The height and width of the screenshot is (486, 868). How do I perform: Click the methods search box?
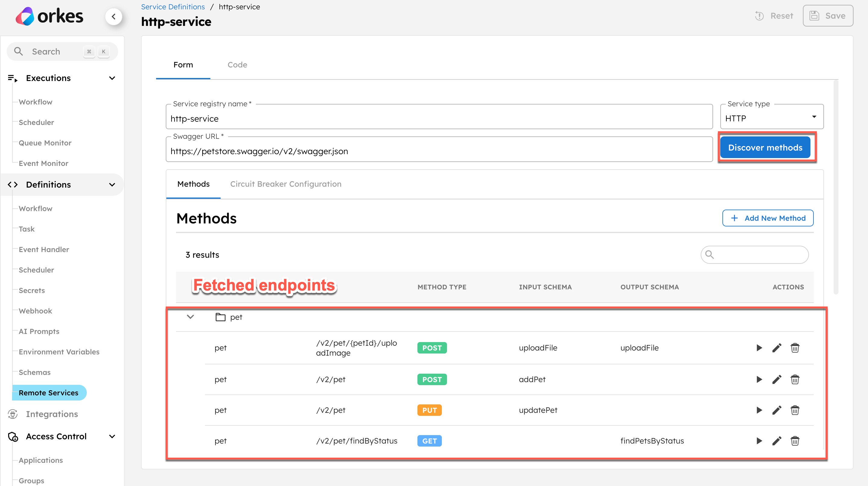[754, 254]
